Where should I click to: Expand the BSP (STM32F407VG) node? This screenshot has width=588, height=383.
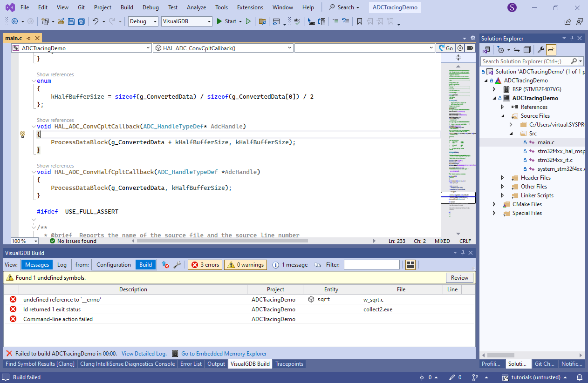click(494, 89)
